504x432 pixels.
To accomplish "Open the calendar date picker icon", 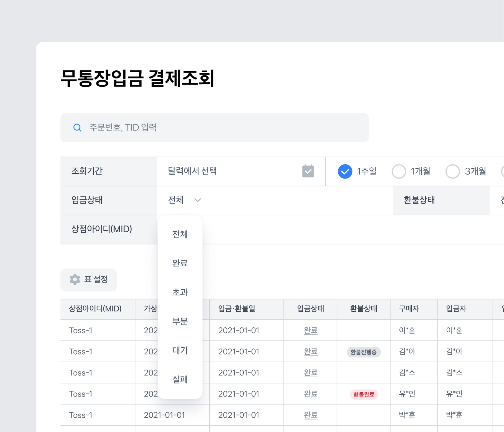I will [x=308, y=171].
